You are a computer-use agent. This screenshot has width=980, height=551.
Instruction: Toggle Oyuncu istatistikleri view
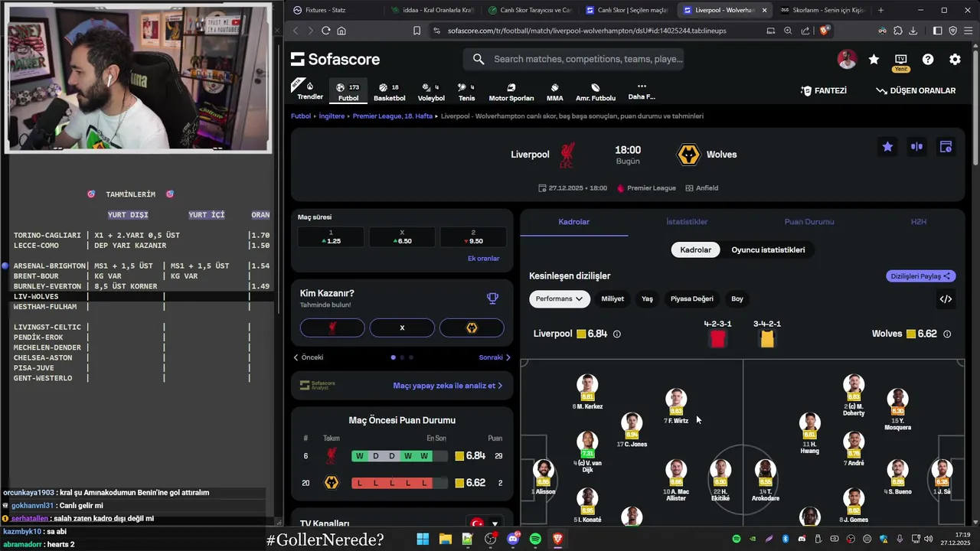point(768,250)
